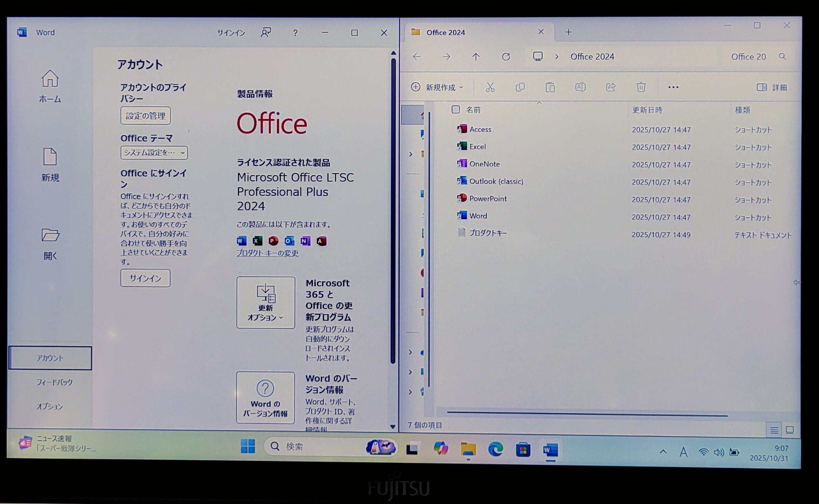The width and height of the screenshot is (819, 504).
Task: Expand the 新規作成 menu in Explorer
Action: coord(437,87)
